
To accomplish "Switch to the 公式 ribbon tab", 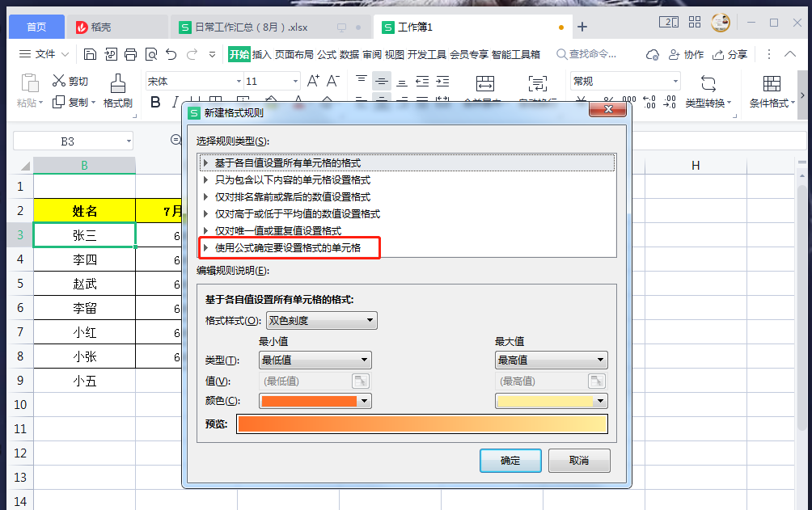I will pyautogui.click(x=327, y=54).
